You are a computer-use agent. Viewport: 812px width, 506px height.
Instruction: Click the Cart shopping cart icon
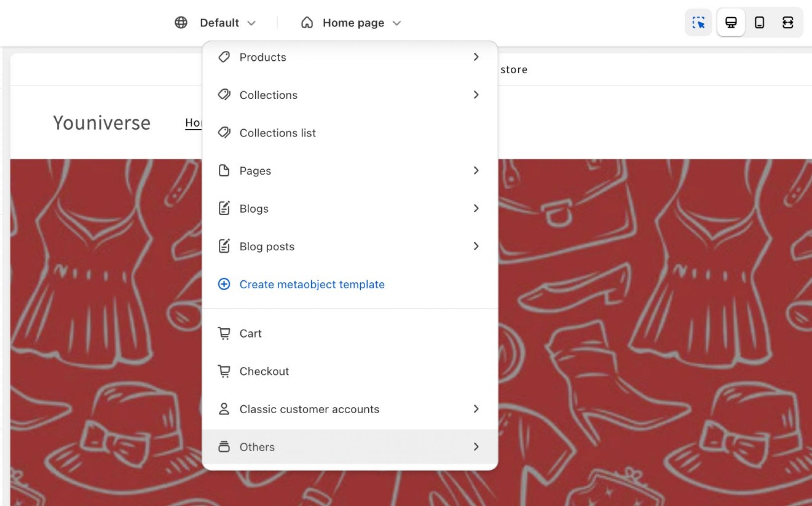(224, 333)
